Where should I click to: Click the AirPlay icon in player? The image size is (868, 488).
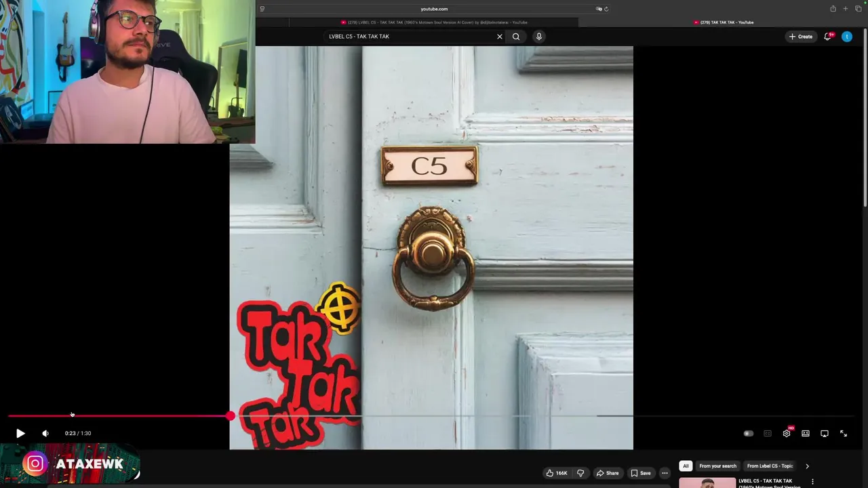[x=825, y=434]
